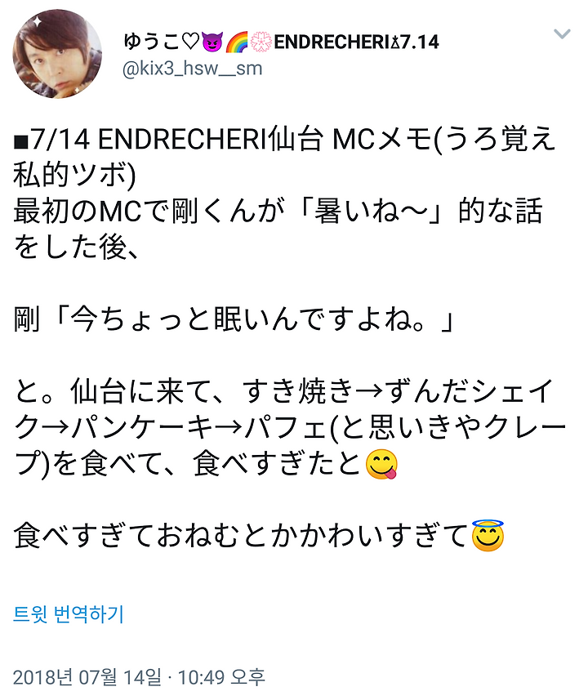The width and height of the screenshot is (588, 700).
Task: Click the tweet line starting 7/14 ENDRECHERI仙台
Action: coord(284,140)
